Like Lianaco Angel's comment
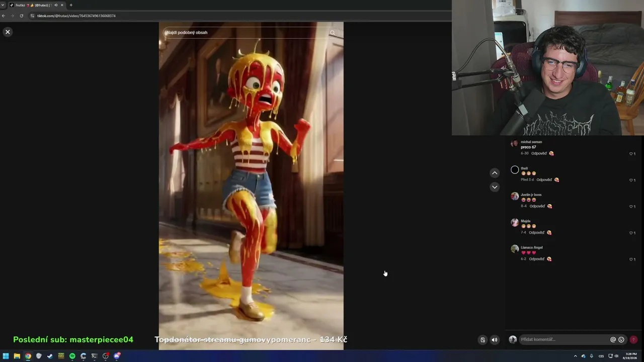The height and width of the screenshot is (362, 644). (x=632, y=259)
